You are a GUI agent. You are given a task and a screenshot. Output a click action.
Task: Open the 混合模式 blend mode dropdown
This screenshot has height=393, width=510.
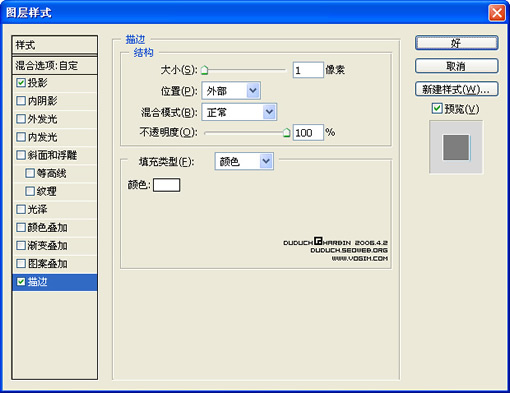239,112
